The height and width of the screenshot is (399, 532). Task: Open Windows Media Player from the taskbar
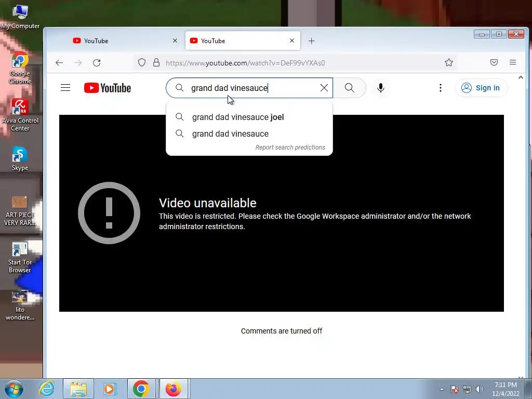(110, 389)
